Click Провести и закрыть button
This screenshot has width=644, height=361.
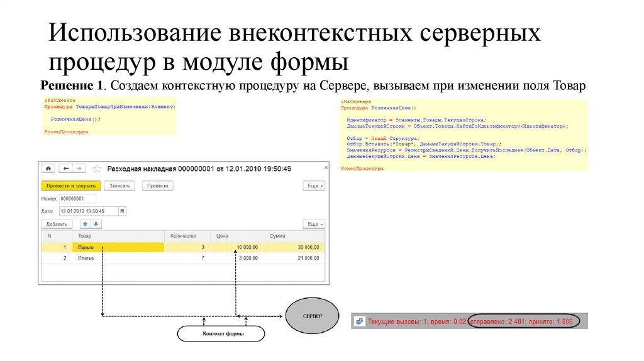coord(70,186)
